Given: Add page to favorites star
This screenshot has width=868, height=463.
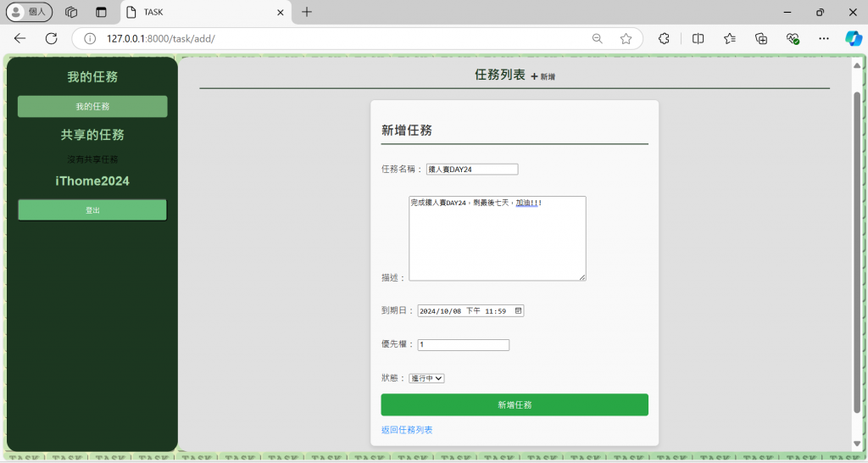Looking at the screenshot, I should 626,38.
